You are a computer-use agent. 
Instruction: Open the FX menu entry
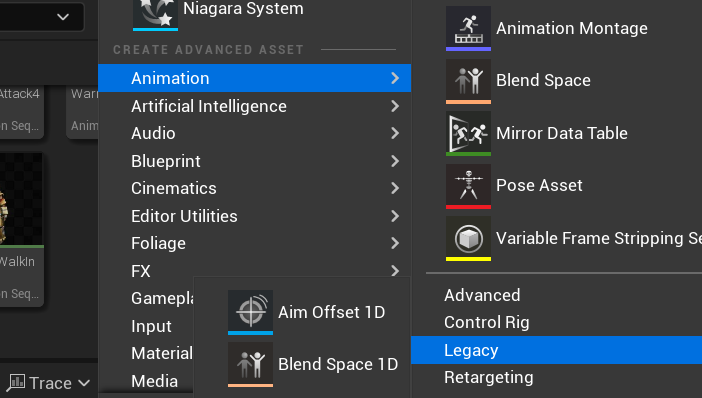254,271
